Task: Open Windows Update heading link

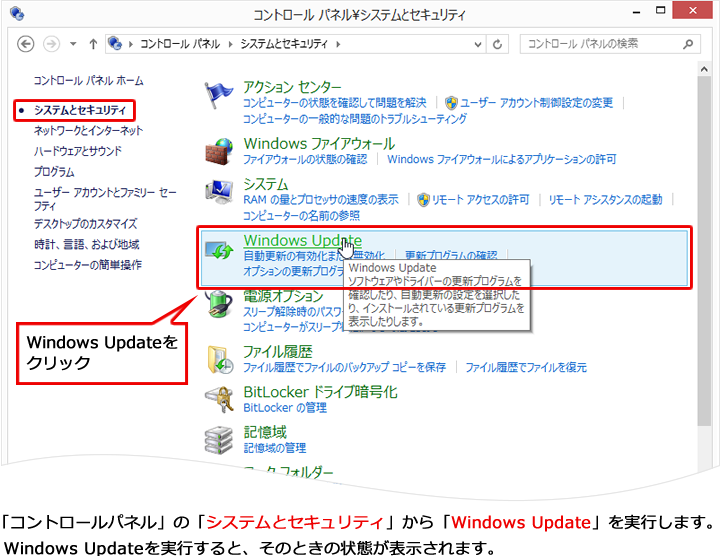Action: click(x=303, y=240)
